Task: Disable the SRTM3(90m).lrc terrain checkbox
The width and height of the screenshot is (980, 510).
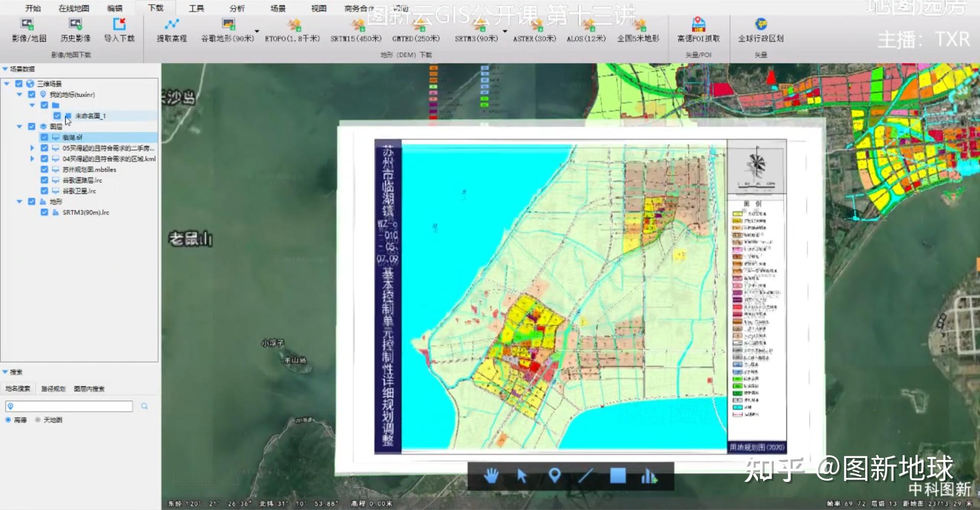Action: (44, 212)
